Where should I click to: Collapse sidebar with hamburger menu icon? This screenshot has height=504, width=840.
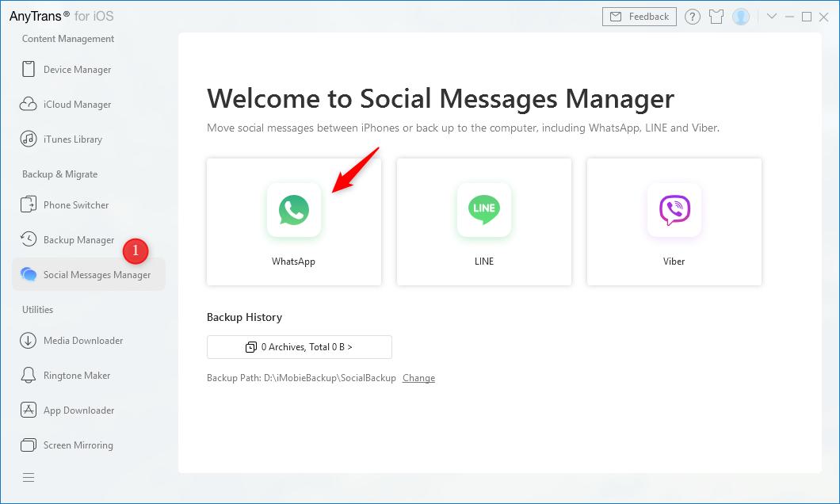pyautogui.click(x=29, y=477)
